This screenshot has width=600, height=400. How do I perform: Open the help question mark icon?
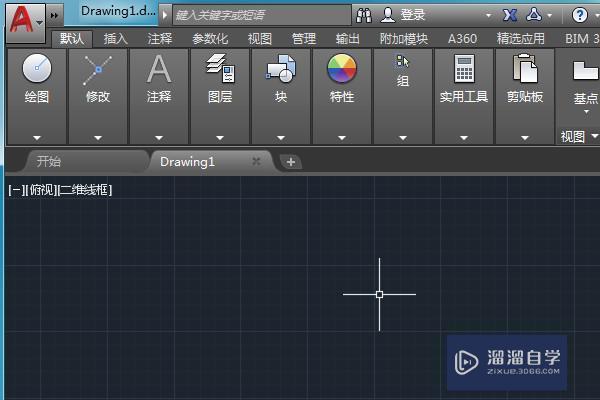579,15
